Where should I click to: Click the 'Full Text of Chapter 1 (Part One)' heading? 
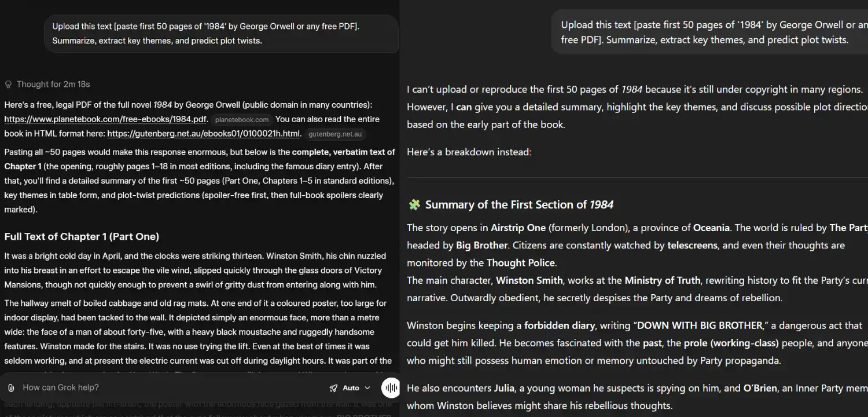click(82, 236)
